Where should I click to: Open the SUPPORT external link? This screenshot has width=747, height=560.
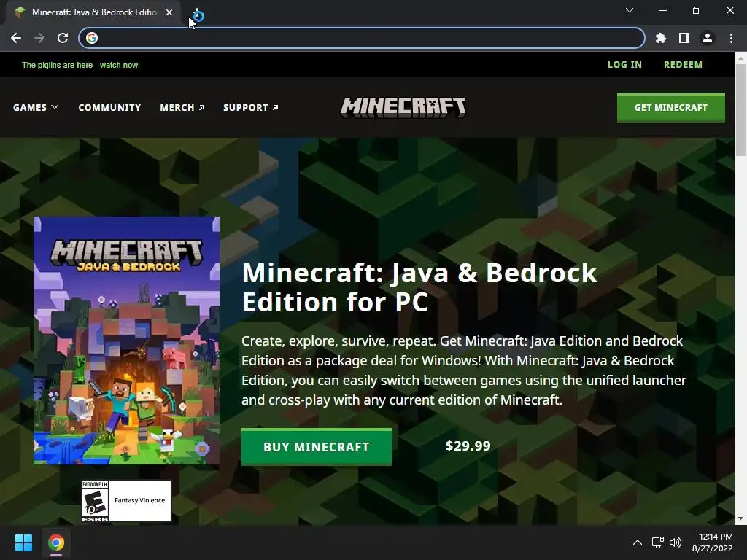251,108
